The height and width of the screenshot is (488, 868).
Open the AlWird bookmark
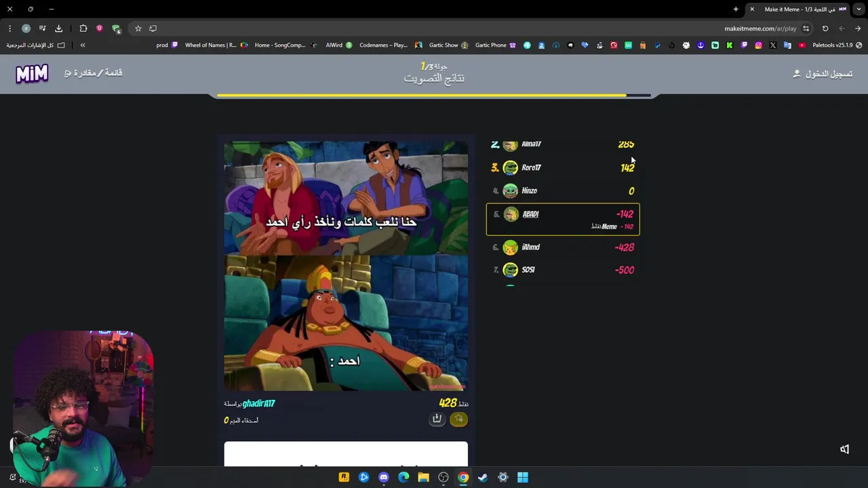click(x=339, y=45)
